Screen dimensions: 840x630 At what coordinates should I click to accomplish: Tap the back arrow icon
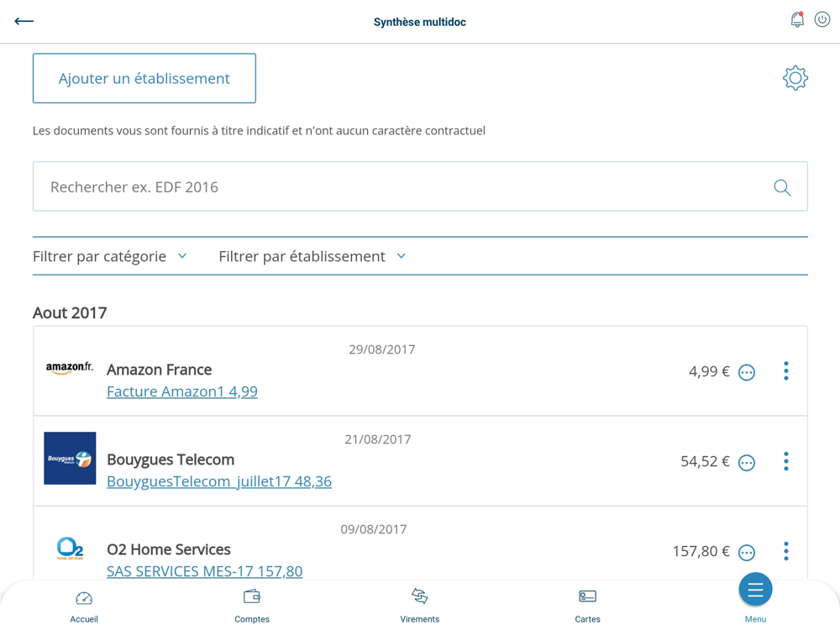click(24, 21)
